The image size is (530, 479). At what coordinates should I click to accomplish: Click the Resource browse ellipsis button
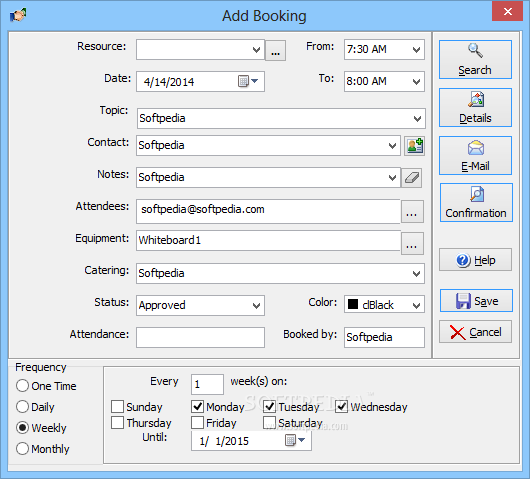coord(275,50)
